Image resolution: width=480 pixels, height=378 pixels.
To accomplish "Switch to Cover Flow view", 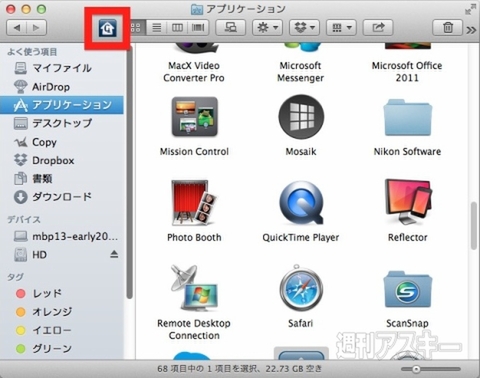I will point(198,28).
